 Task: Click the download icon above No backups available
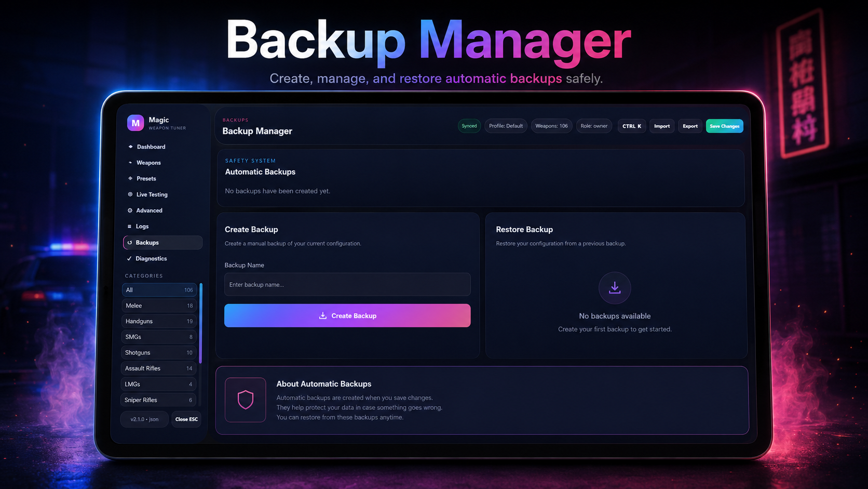pos(615,287)
